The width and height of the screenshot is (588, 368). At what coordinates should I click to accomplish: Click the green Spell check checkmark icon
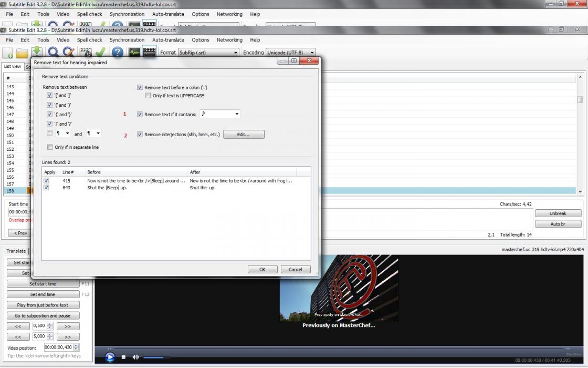pos(100,53)
